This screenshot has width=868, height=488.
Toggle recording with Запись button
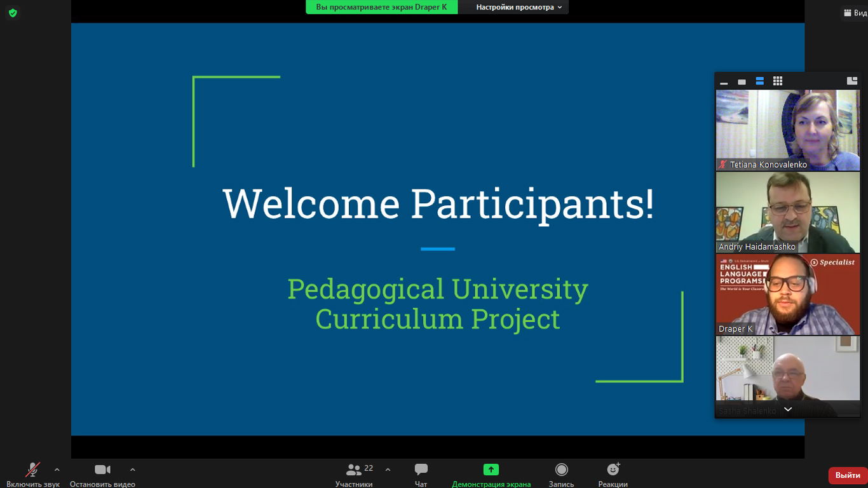tap(561, 474)
